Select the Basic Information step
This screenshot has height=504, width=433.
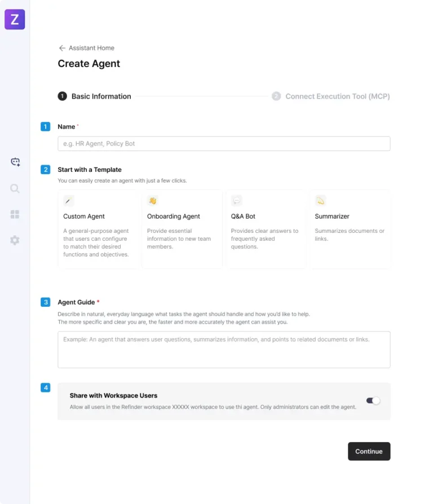(x=101, y=96)
